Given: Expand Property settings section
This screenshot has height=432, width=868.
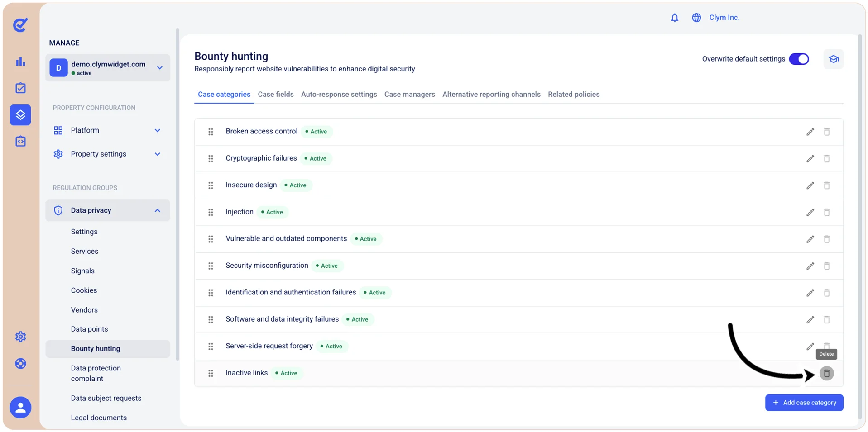Looking at the screenshot, I should tap(108, 154).
